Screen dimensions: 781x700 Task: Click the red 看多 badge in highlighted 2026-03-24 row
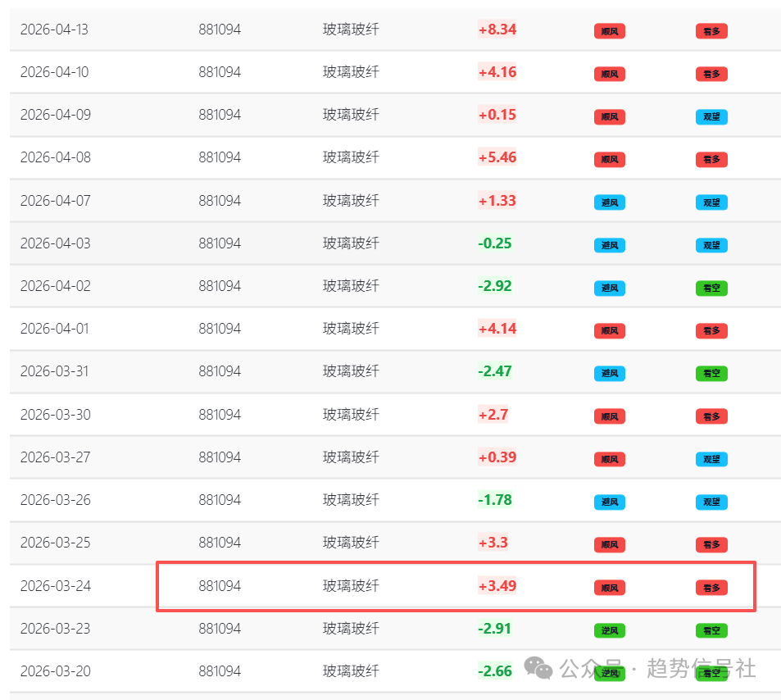[711, 587]
